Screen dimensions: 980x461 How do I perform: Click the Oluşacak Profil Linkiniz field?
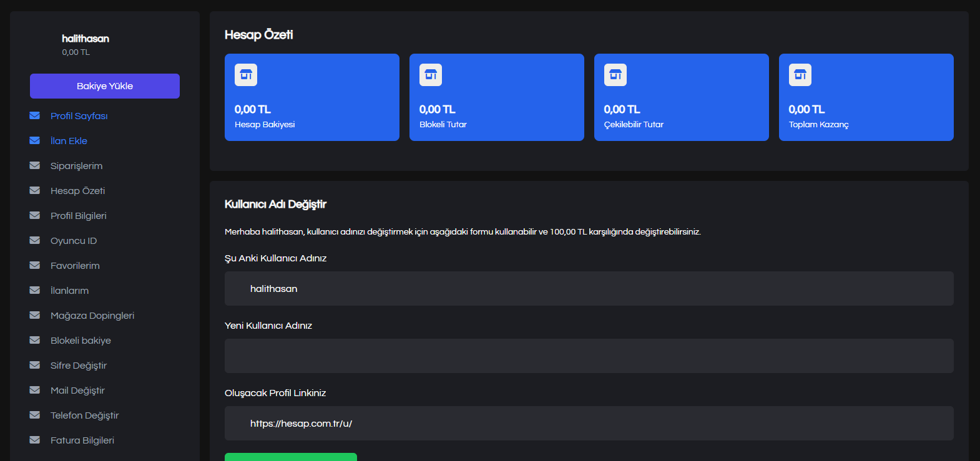[589, 423]
